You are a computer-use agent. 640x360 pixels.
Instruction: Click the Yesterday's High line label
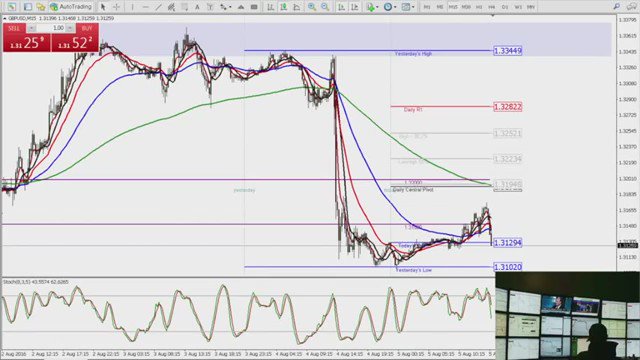(413, 54)
